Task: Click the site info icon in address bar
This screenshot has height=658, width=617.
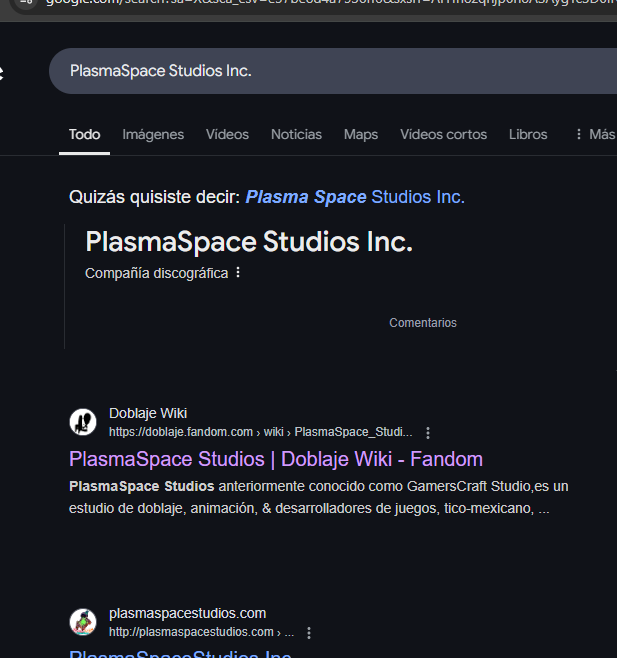Action: (x=26, y=3)
